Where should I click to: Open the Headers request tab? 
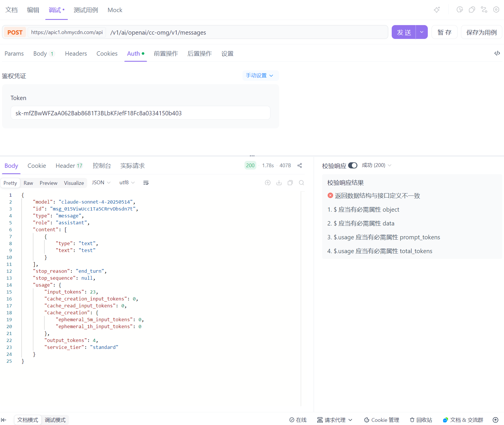[x=76, y=54]
